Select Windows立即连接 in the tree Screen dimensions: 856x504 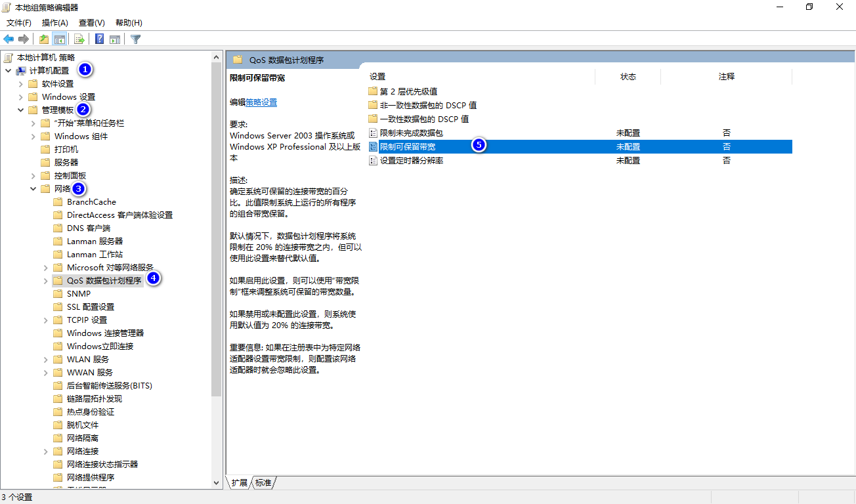tap(100, 346)
